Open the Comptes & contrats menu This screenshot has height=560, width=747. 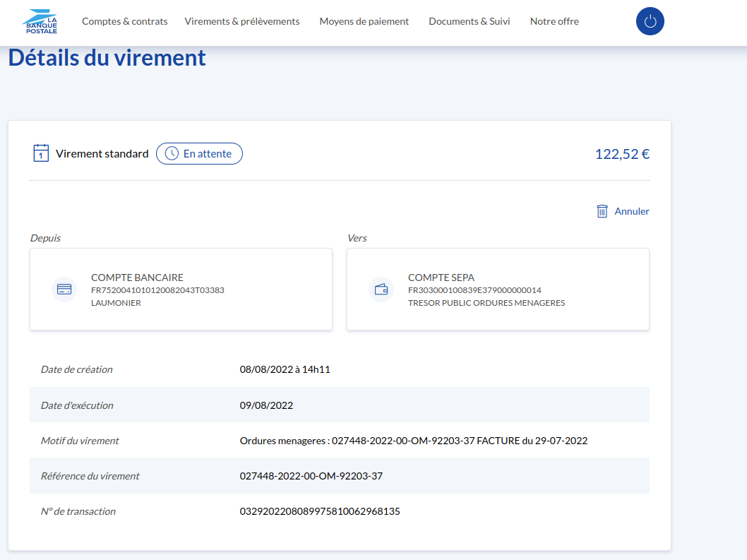pyautogui.click(x=124, y=21)
